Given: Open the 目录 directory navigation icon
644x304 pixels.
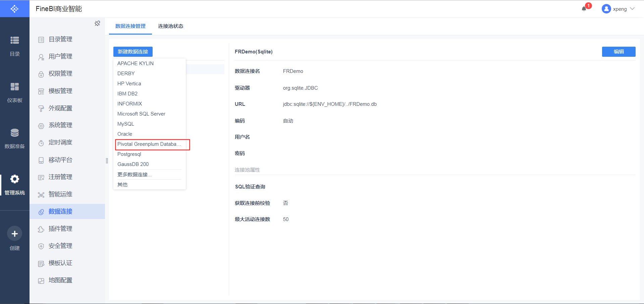Looking at the screenshot, I should 14,40.
